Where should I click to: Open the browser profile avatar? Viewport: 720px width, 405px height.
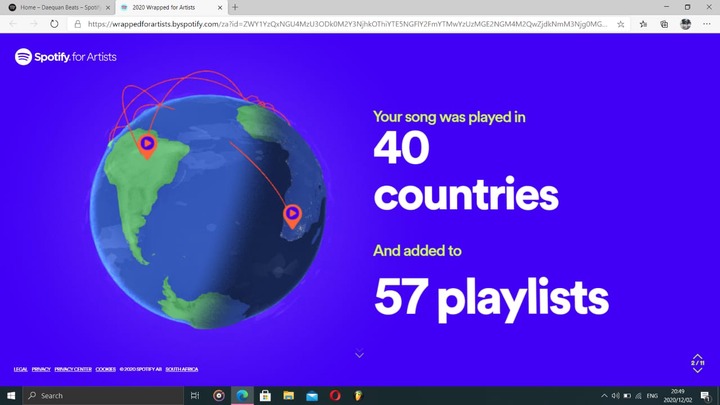point(686,24)
